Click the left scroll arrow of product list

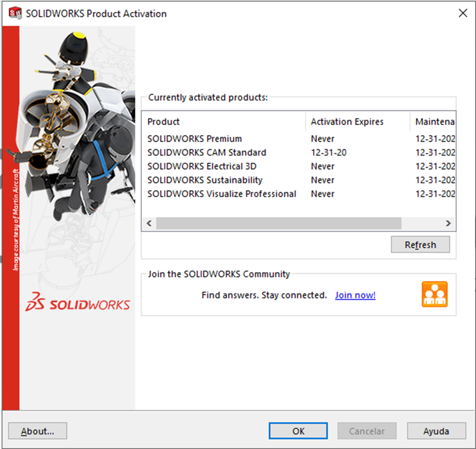click(149, 223)
